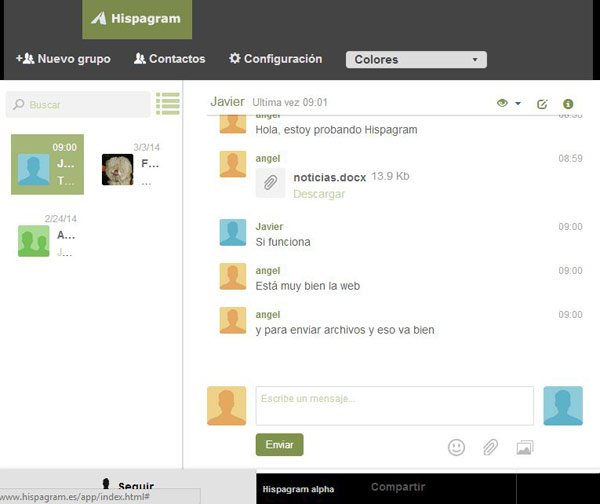The image size is (600, 504).
Task: Click the large orange avatar left of message box
Action: [227, 406]
